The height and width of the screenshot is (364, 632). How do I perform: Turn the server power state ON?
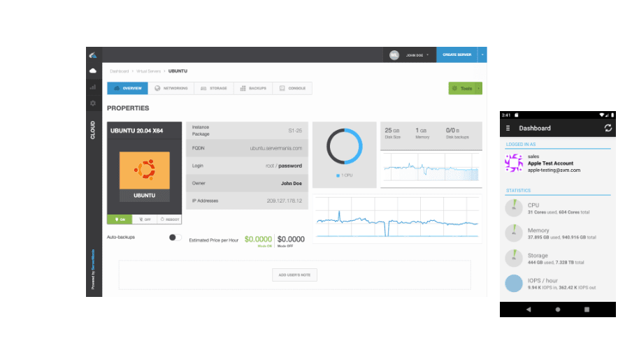click(x=120, y=219)
